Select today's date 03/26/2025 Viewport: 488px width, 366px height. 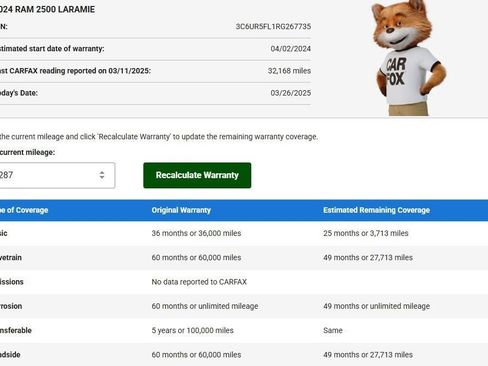click(x=291, y=93)
